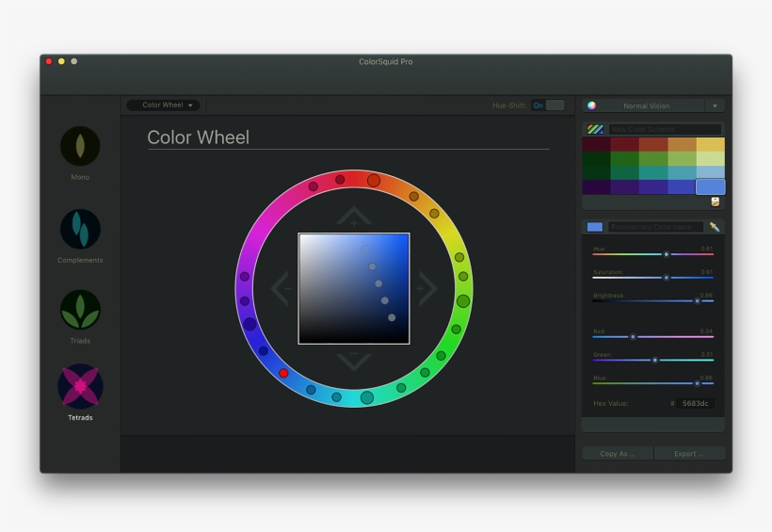
Task: Select the large dark-blue dot on wheel's left
Action: point(249,324)
